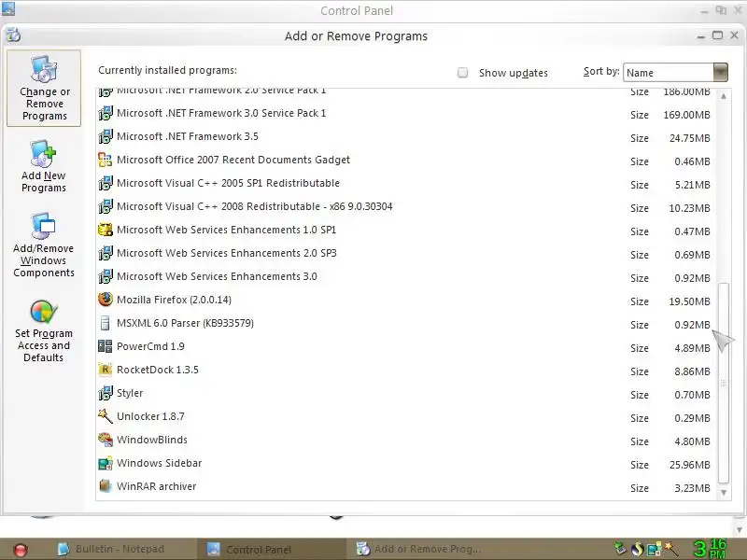The image size is (747, 560).
Task: Click the Mozilla Firefox icon
Action: pos(106,300)
